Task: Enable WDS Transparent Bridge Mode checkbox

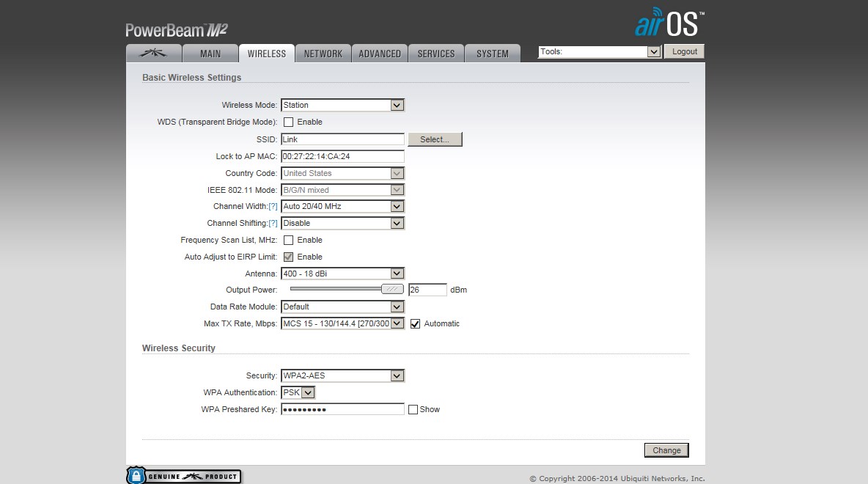Action: click(x=288, y=122)
